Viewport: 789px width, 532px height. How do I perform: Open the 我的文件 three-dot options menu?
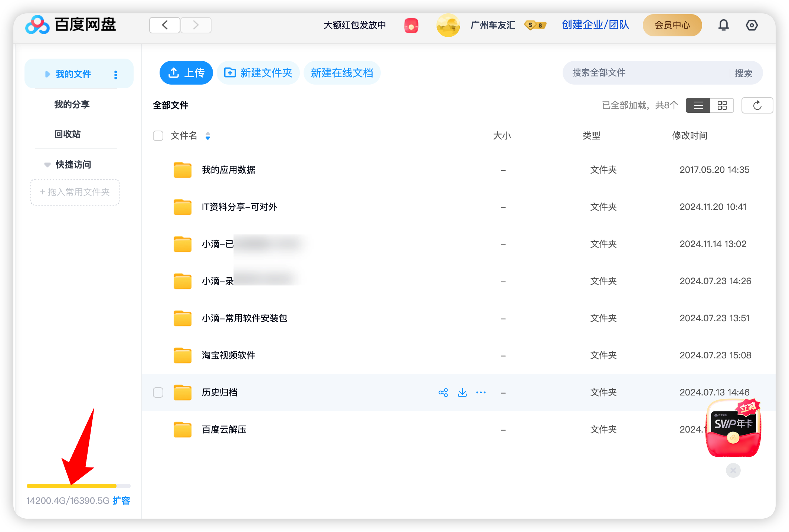116,75
